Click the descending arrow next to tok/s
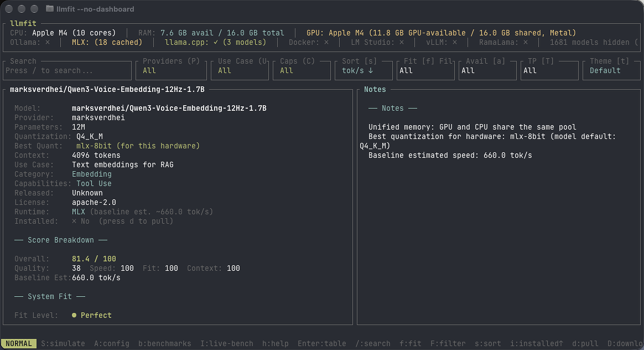 pos(371,71)
